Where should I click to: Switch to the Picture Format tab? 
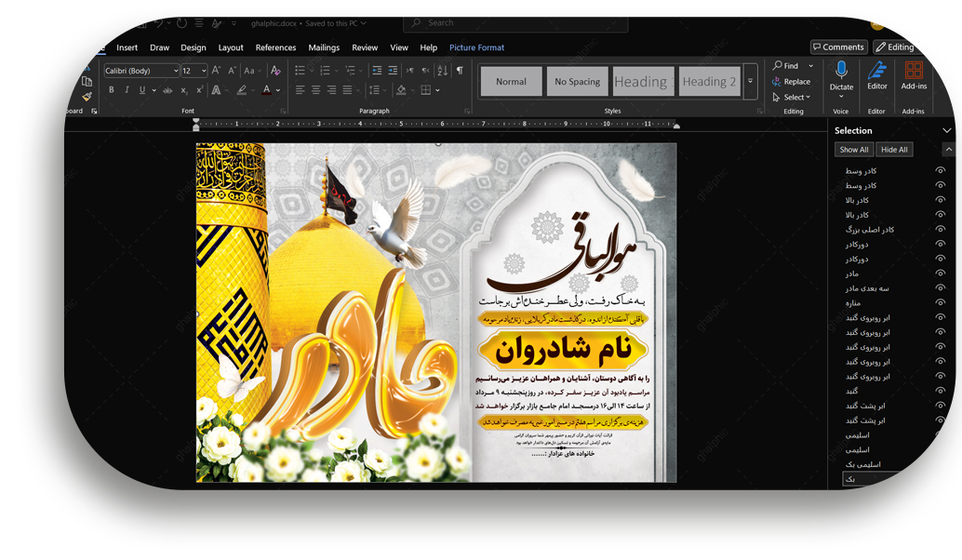pos(476,47)
